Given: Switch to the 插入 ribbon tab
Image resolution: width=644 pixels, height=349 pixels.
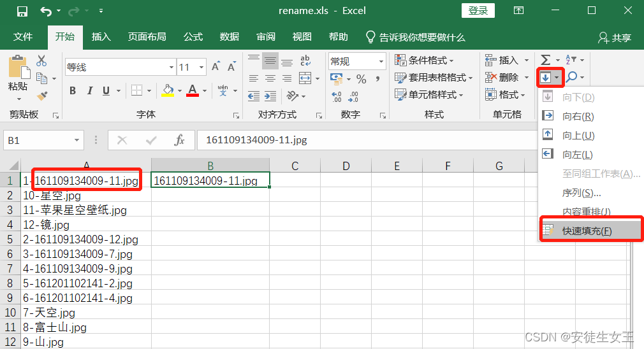Looking at the screenshot, I should tap(101, 37).
